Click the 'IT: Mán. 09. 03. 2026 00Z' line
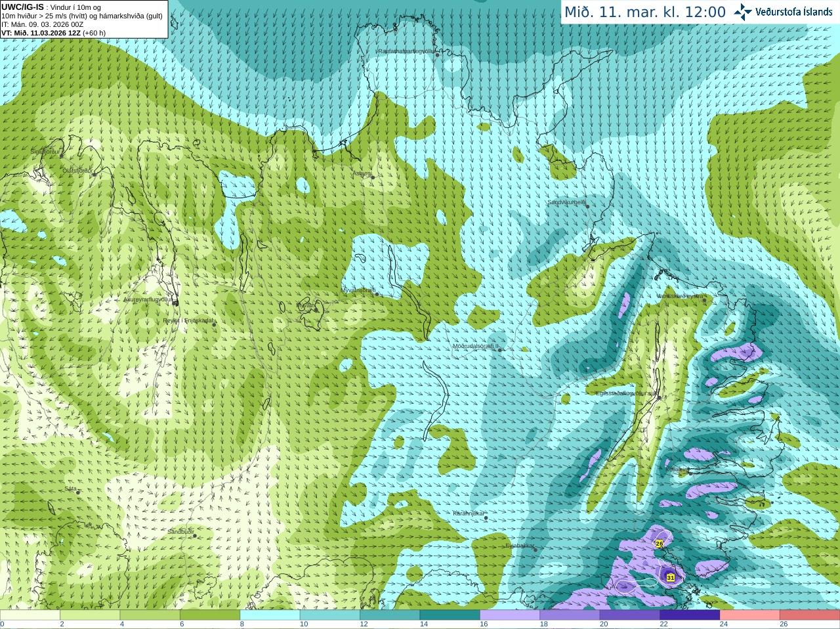The width and height of the screenshot is (840, 629). point(43,24)
